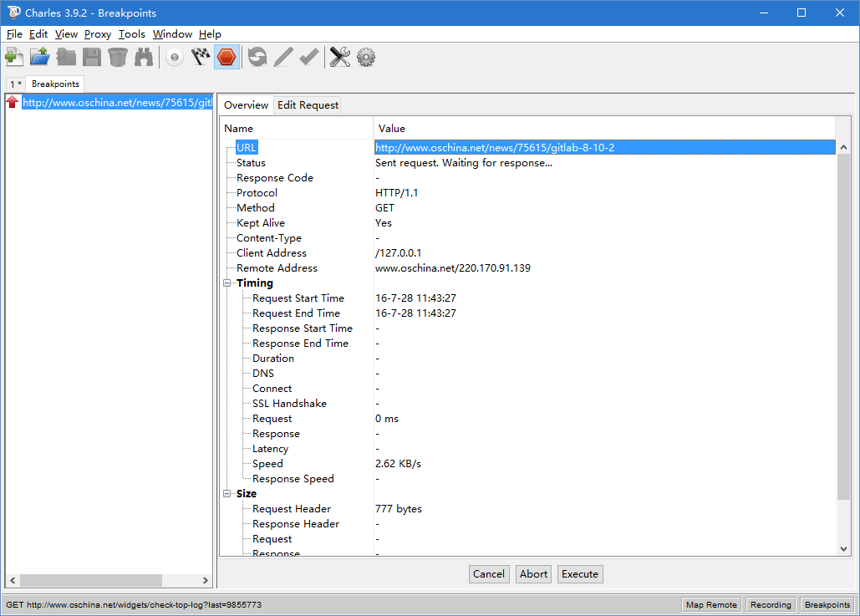Toggle the Recording button icon
Image resolution: width=860 pixels, height=616 pixels.
pos(175,57)
